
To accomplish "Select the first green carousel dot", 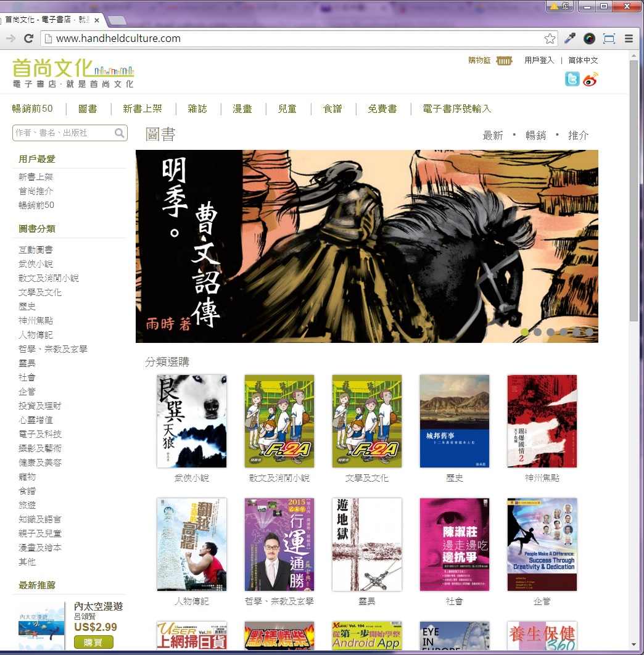I will click(x=524, y=332).
